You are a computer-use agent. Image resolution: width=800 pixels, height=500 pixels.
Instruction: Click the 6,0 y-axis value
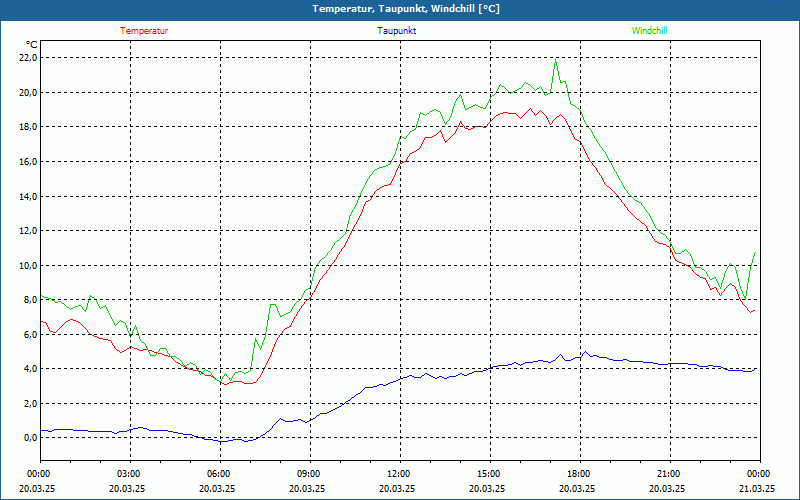[30, 334]
